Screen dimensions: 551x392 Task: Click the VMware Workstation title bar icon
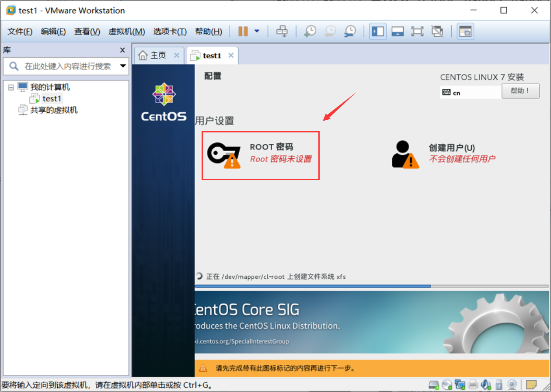tap(11, 10)
